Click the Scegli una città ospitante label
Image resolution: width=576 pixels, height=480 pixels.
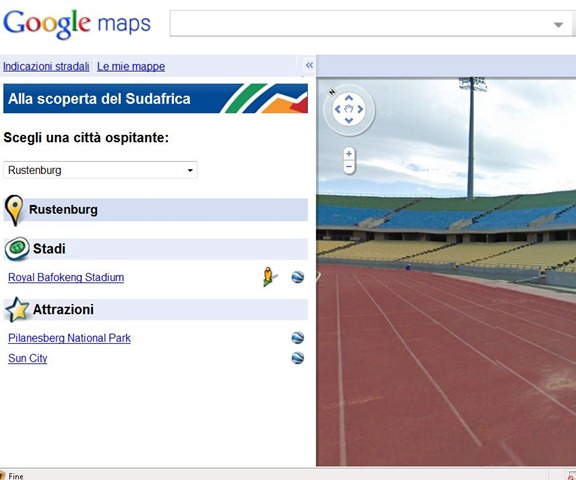coord(86,138)
